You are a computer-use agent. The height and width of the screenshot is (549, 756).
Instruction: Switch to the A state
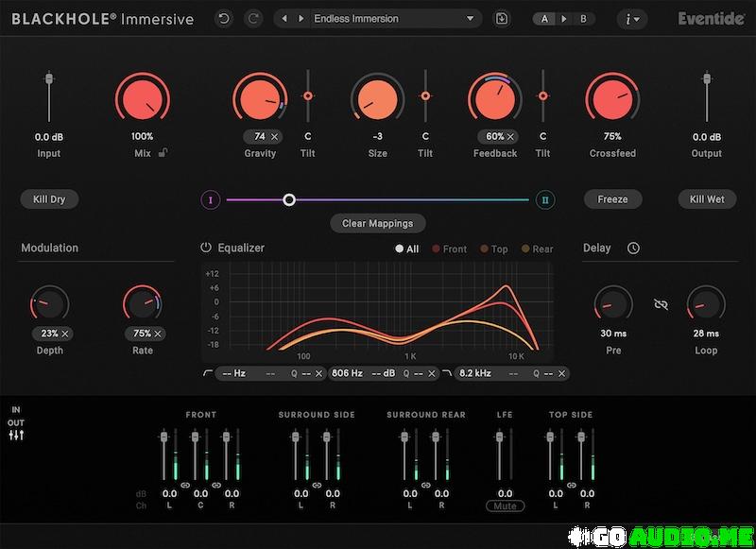[545, 19]
